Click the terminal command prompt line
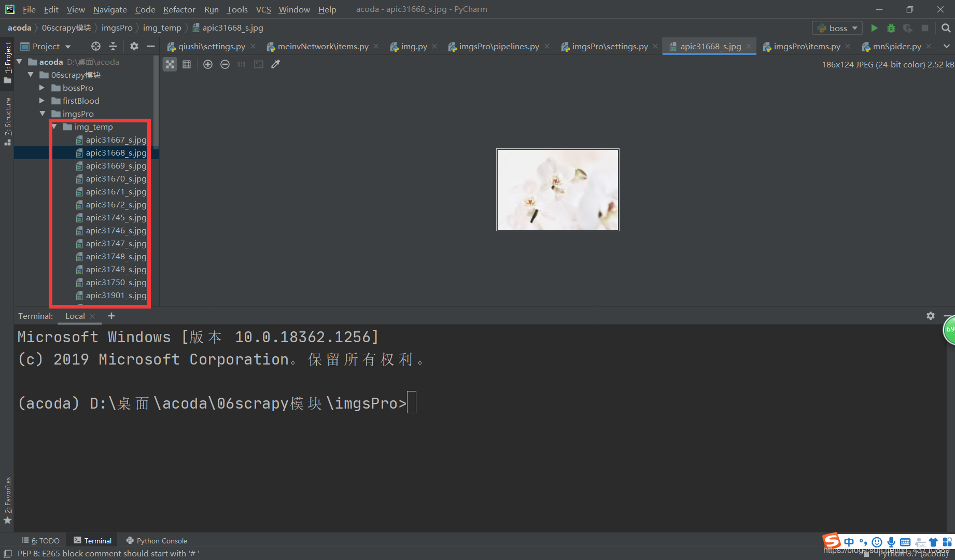This screenshot has height=560, width=955. tap(217, 403)
